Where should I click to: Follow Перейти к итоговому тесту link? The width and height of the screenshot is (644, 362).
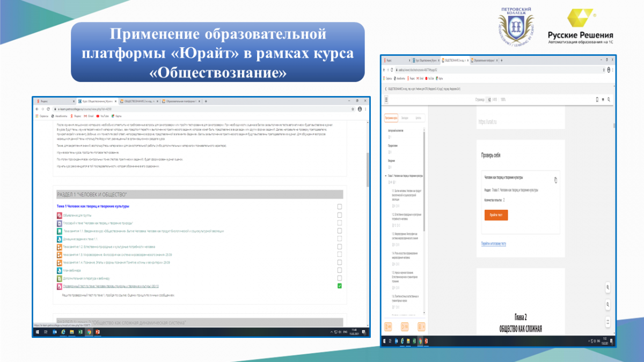(x=493, y=243)
